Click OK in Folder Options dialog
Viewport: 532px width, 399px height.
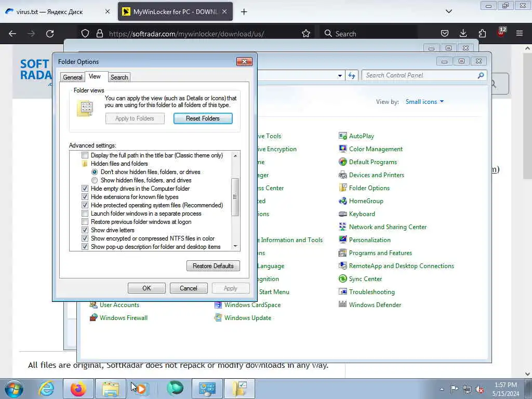pos(147,288)
